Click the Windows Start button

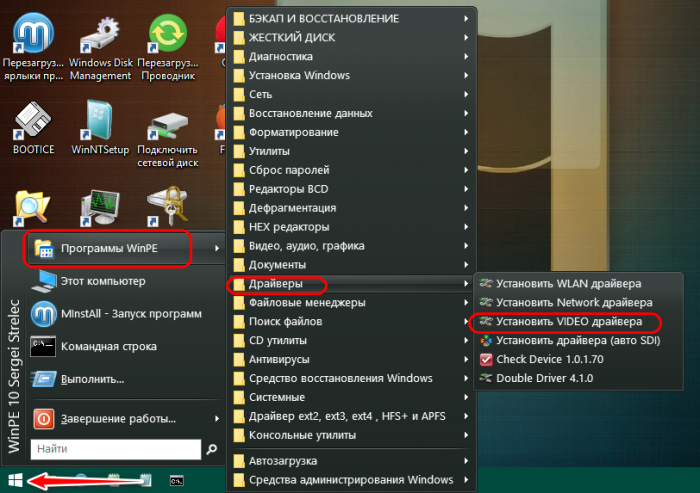click(x=15, y=480)
